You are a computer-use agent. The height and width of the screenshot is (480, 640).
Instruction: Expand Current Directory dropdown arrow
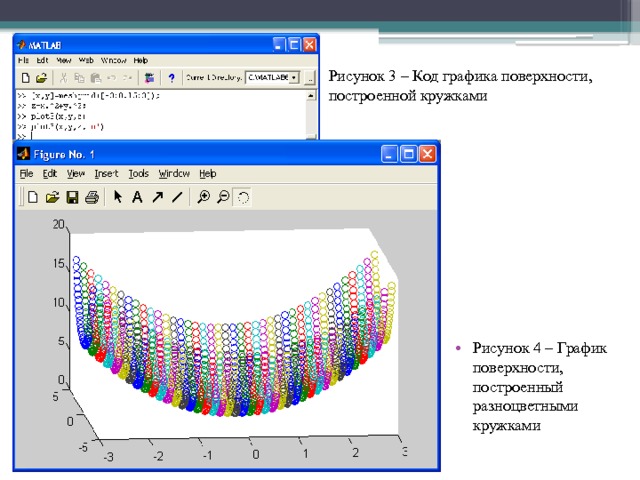(294, 78)
